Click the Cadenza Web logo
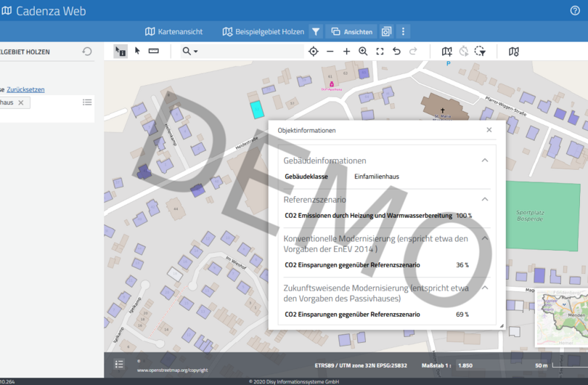The image size is (588, 385). point(44,11)
